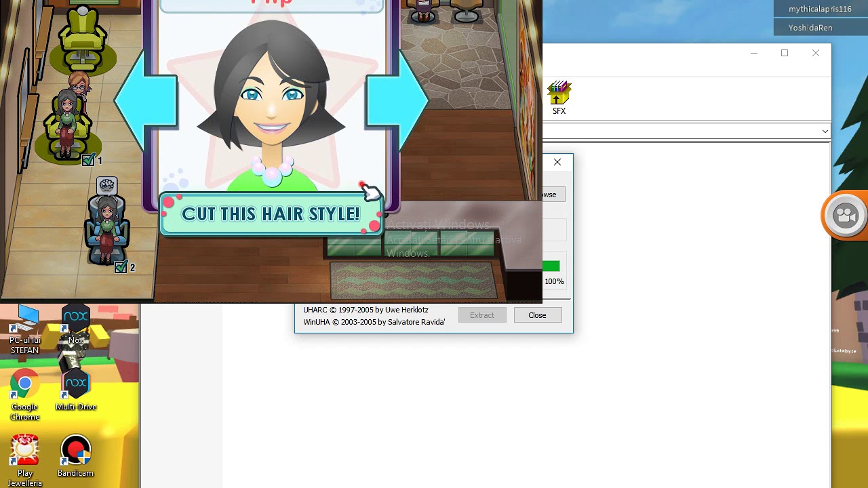Open PC-ul lui STEFAN desktop icon

[24, 330]
